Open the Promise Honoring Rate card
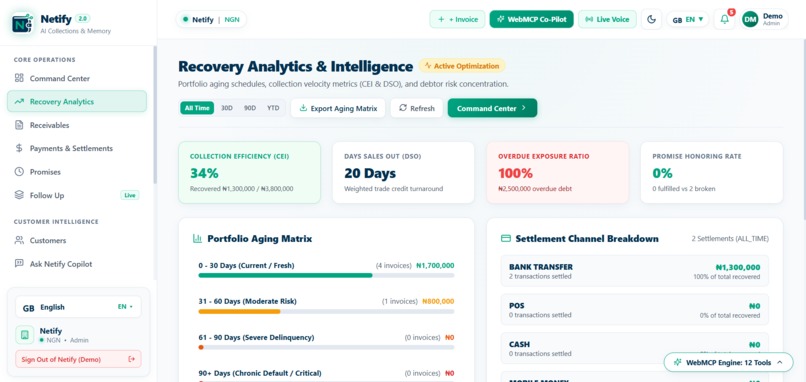Screen dimensions: 806x382 tap(711, 172)
